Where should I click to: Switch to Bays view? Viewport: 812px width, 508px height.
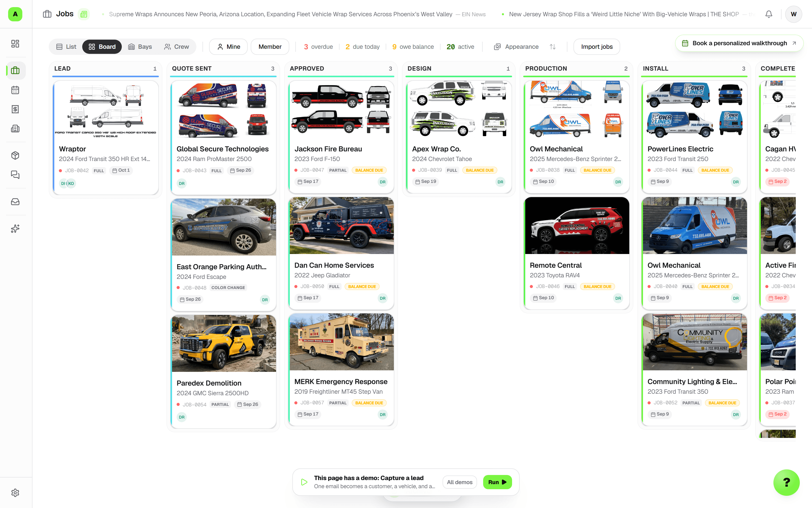pos(140,47)
